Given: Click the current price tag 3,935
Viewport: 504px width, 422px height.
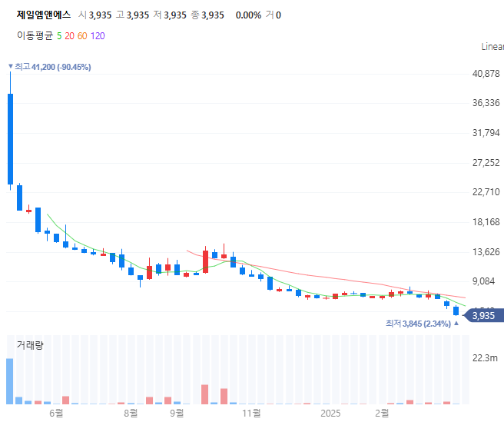Looking at the screenshot, I should coord(484,315).
